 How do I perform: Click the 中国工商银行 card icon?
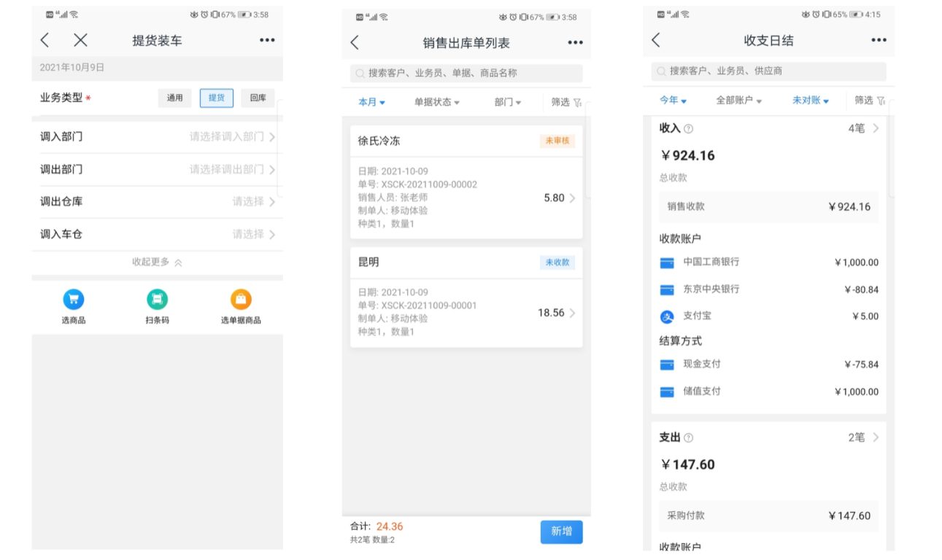[667, 262]
